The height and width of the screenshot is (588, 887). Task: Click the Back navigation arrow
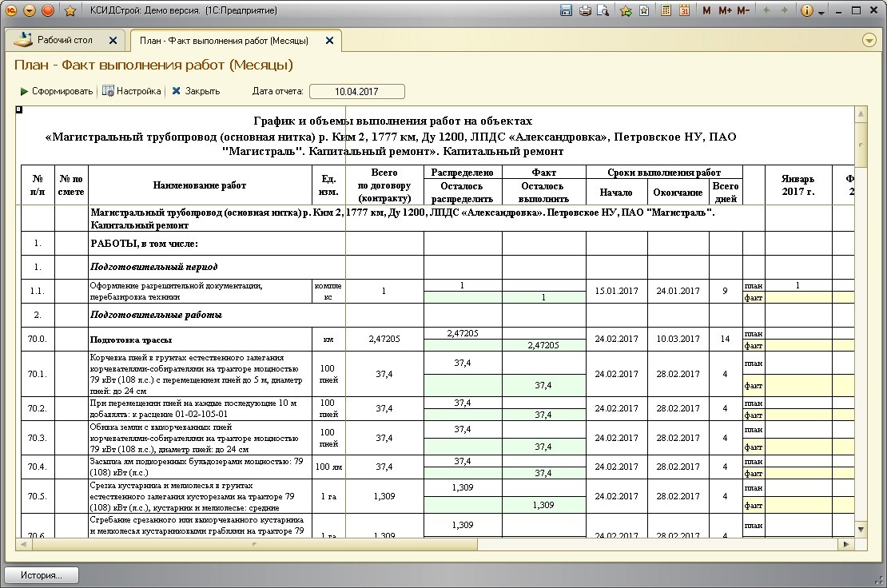[767, 10]
